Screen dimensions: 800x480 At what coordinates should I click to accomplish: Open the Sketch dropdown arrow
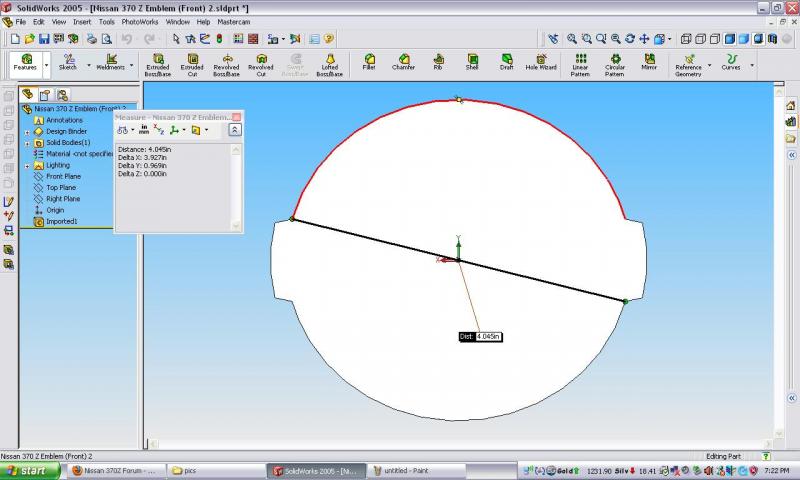click(89, 65)
